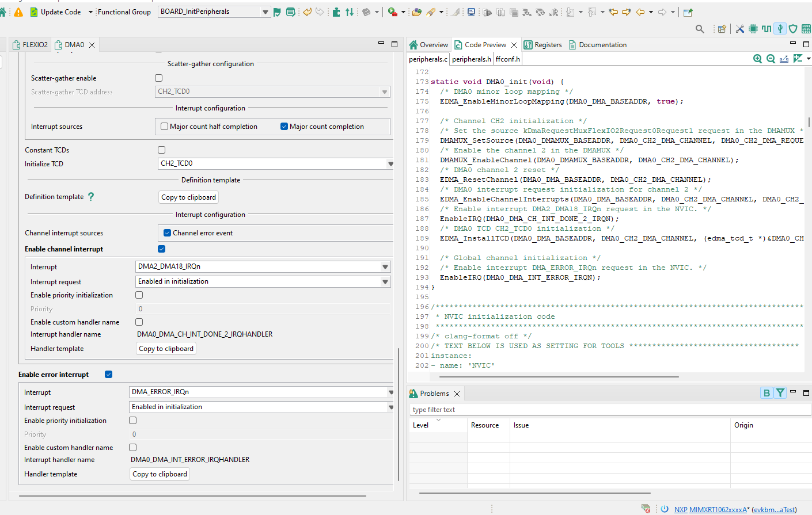Open the Clocks tool waveform icon

[x=767, y=29]
